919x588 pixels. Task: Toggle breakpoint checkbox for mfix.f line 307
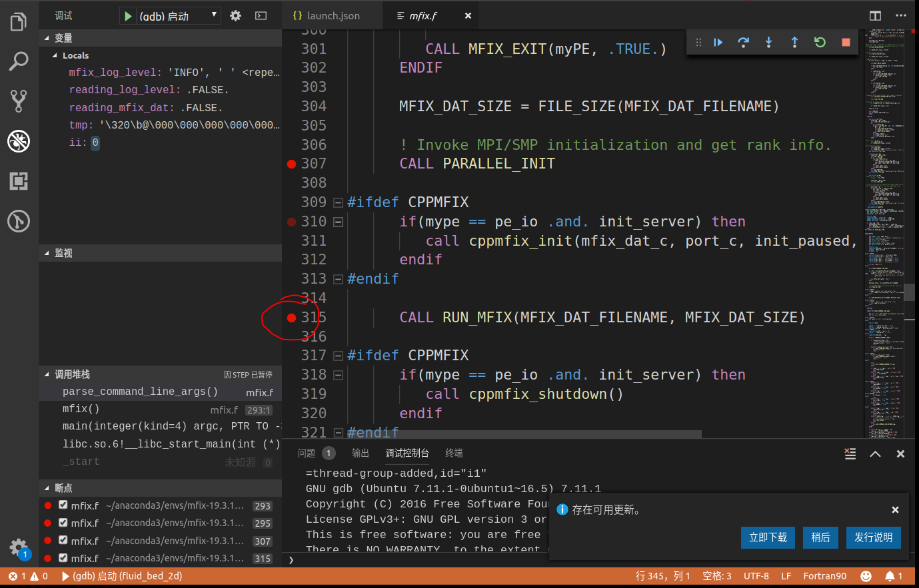click(63, 540)
